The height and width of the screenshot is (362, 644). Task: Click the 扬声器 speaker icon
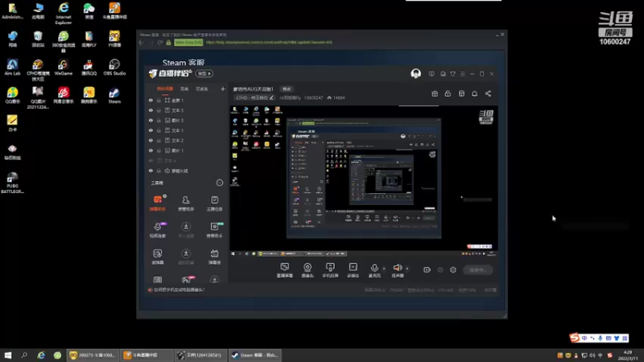pyautogui.click(x=397, y=270)
